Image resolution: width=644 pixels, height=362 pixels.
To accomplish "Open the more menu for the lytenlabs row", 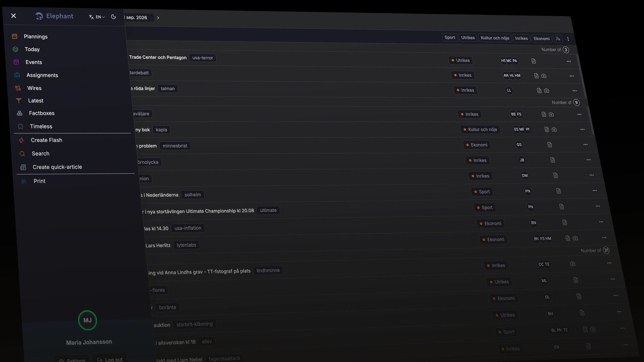I will [x=604, y=238].
